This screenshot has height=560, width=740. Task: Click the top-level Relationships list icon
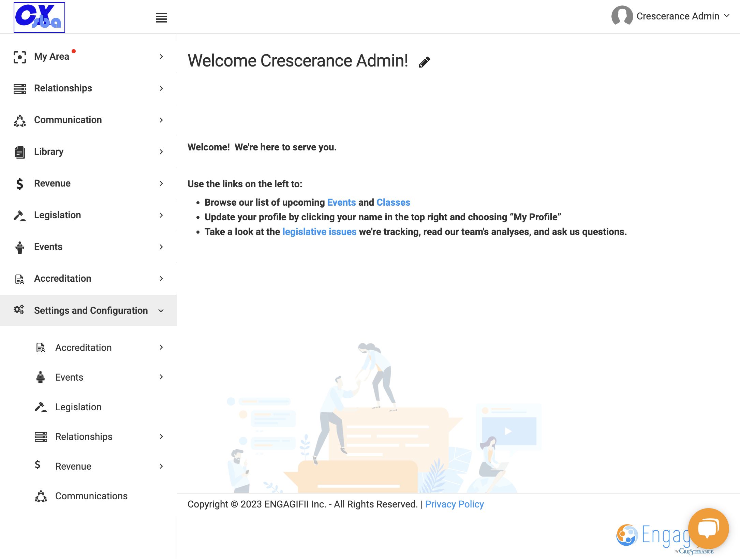pyautogui.click(x=20, y=88)
